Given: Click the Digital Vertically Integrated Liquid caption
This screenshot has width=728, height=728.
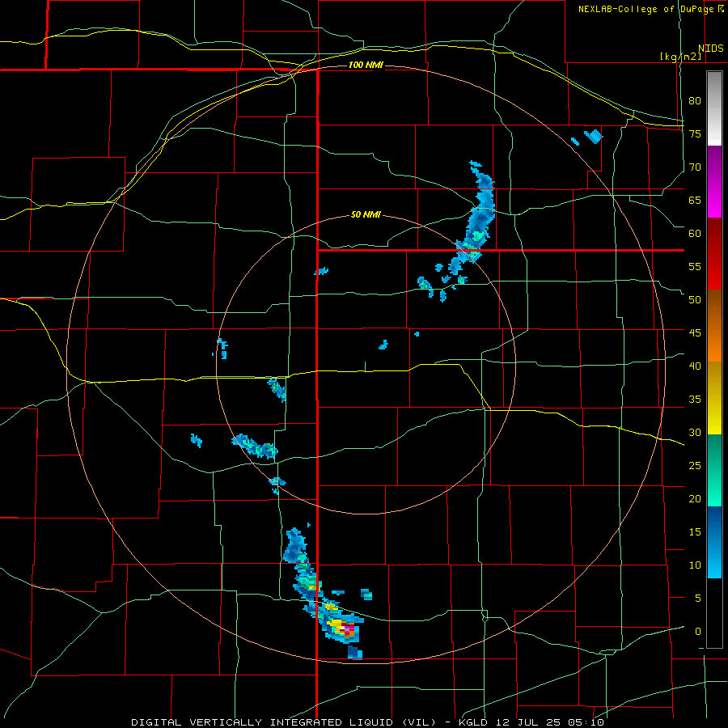Looking at the screenshot, I should [x=367, y=722].
